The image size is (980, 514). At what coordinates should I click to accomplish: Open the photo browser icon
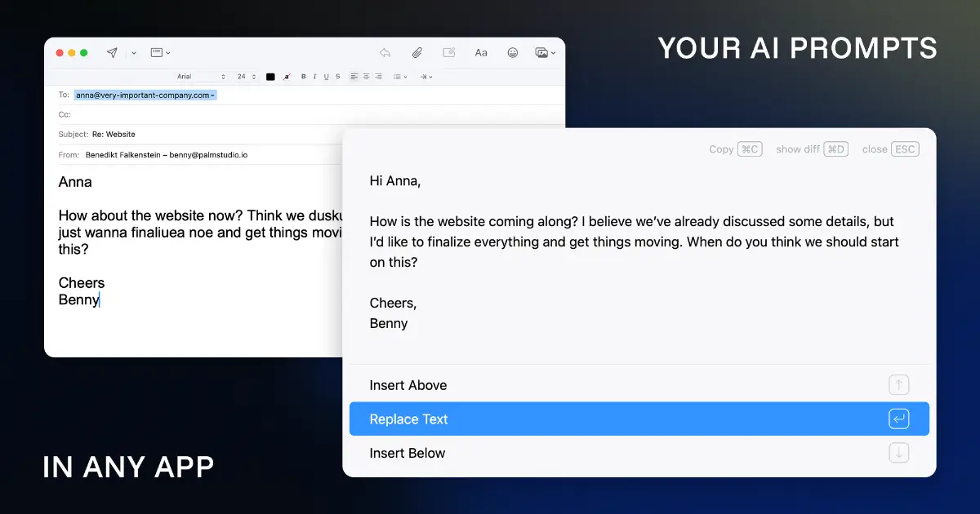coord(541,53)
